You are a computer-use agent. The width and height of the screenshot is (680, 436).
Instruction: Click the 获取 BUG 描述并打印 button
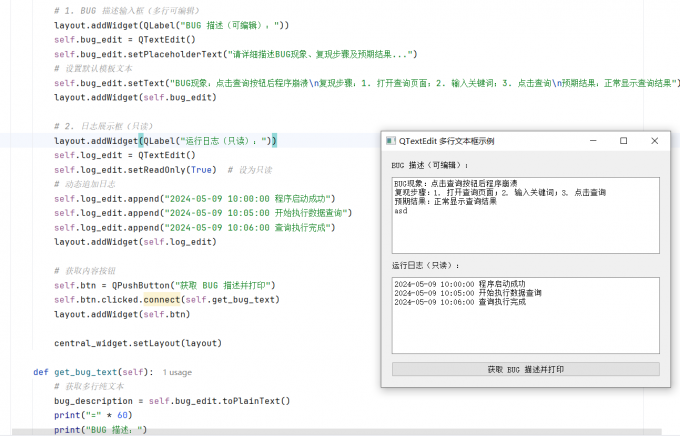[x=526, y=369]
